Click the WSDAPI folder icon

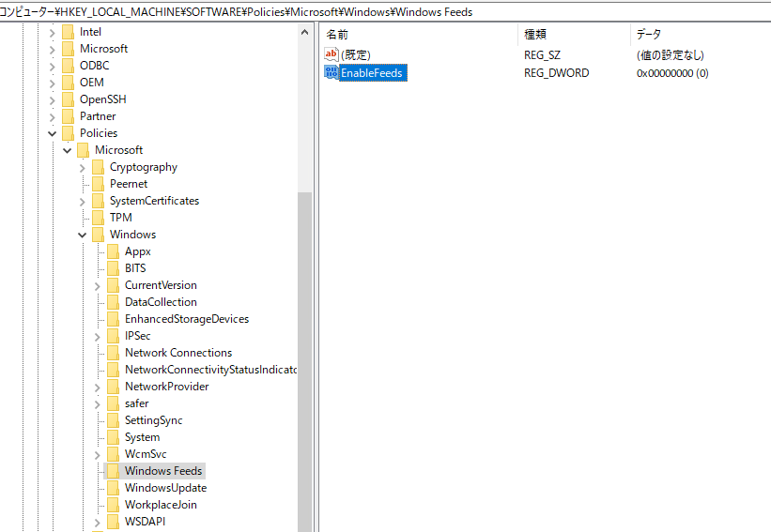point(113,522)
